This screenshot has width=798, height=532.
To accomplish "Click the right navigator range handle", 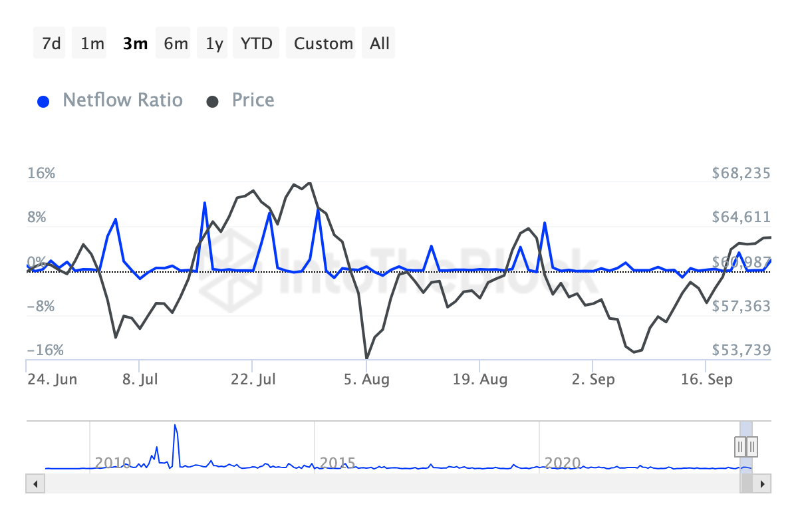I will pos(752,446).
